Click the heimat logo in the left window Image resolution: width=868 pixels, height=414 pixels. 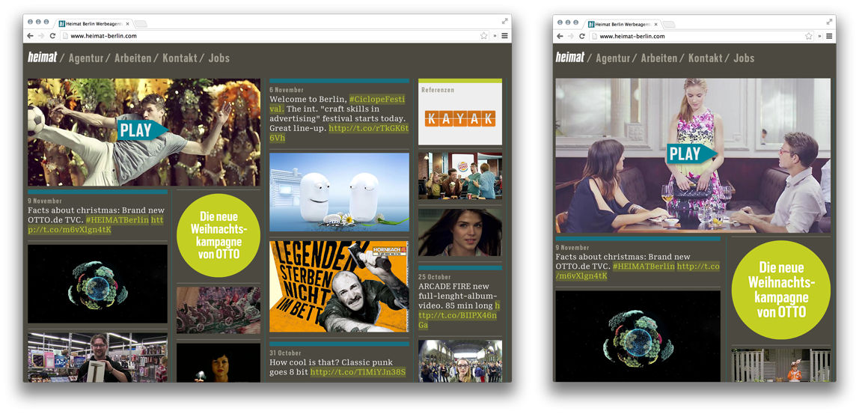[x=43, y=58]
